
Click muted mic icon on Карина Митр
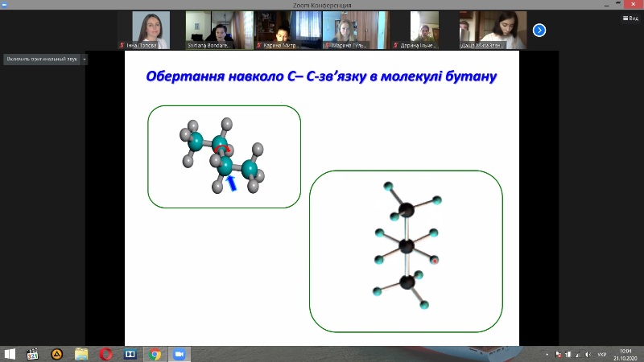click(x=258, y=45)
